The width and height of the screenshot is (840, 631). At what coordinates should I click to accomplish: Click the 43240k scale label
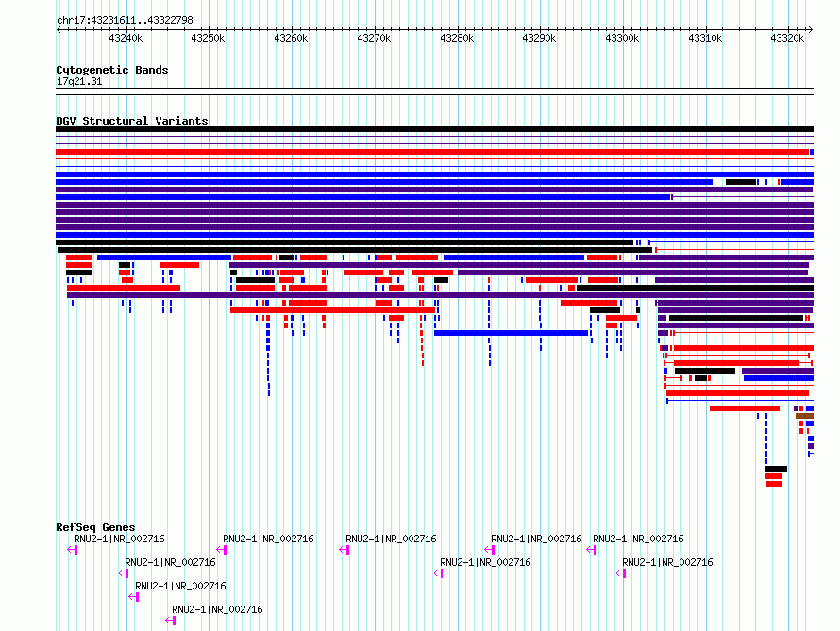(x=126, y=38)
